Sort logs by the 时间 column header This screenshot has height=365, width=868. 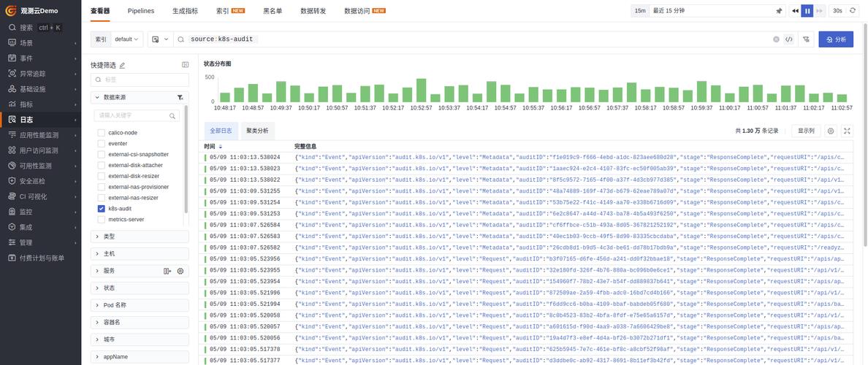(x=213, y=147)
